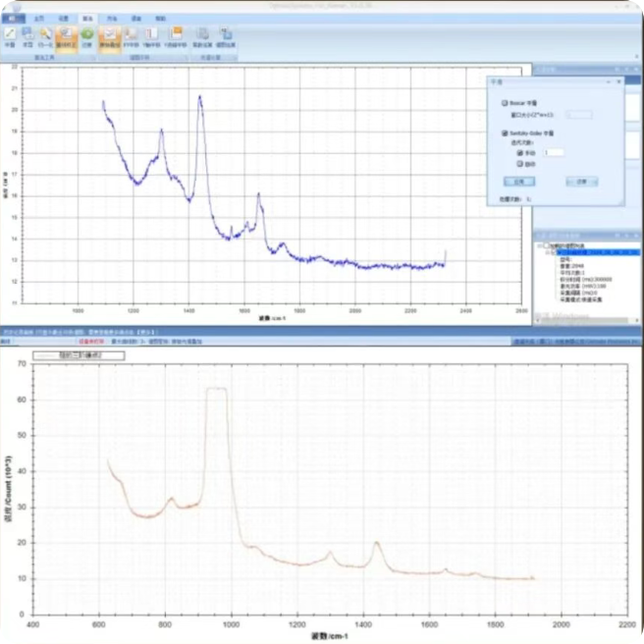The image size is (644, 644).
Task: Click the highlighted apply button in the smoothing dialog
Action: [x=519, y=182]
